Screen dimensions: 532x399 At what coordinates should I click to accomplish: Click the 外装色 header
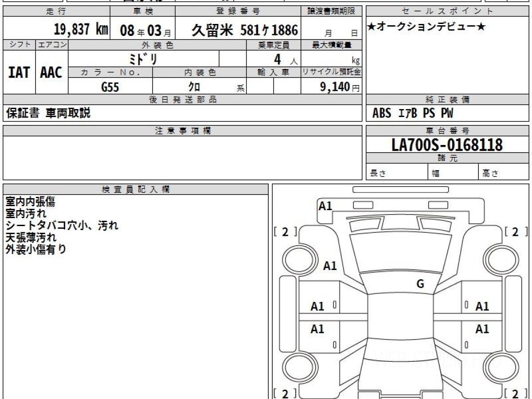pyautogui.click(x=157, y=45)
